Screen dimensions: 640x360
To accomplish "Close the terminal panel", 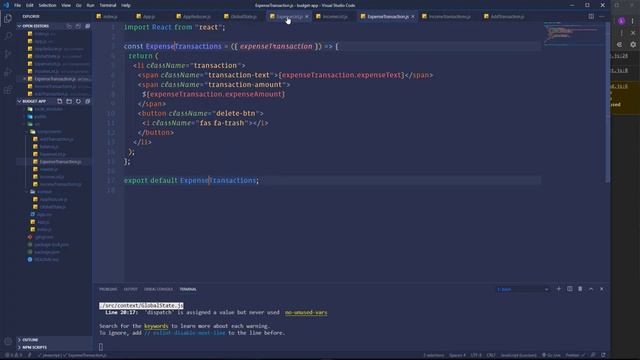I will tap(602, 289).
